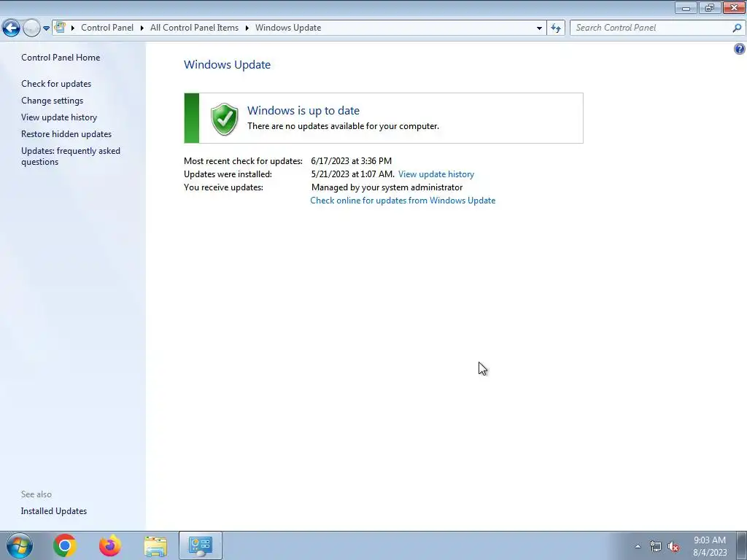Refresh the Windows Update page
Viewport: 747px width, 560px height.
[556, 28]
